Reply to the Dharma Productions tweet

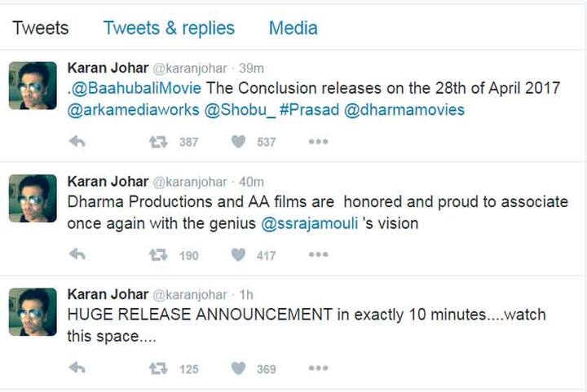click(77, 255)
